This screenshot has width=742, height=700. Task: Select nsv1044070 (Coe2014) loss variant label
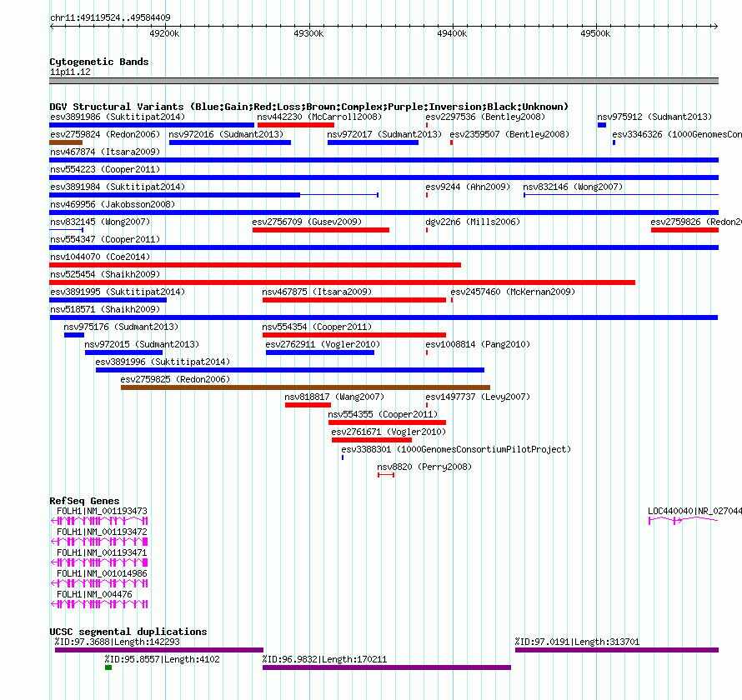tap(100, 257)
